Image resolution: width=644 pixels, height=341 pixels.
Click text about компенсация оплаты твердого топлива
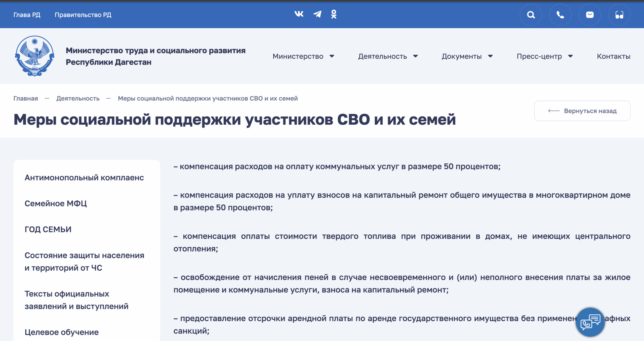point(402,242)
